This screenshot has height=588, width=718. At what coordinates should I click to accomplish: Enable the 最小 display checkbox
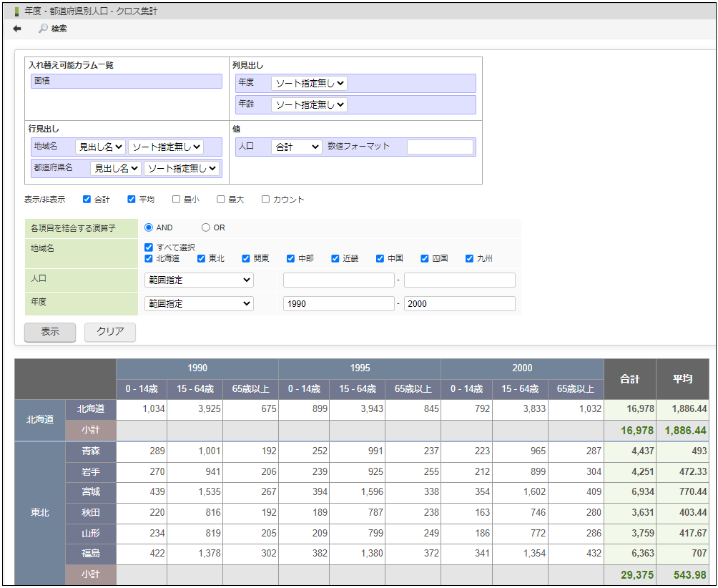(176, 199)
